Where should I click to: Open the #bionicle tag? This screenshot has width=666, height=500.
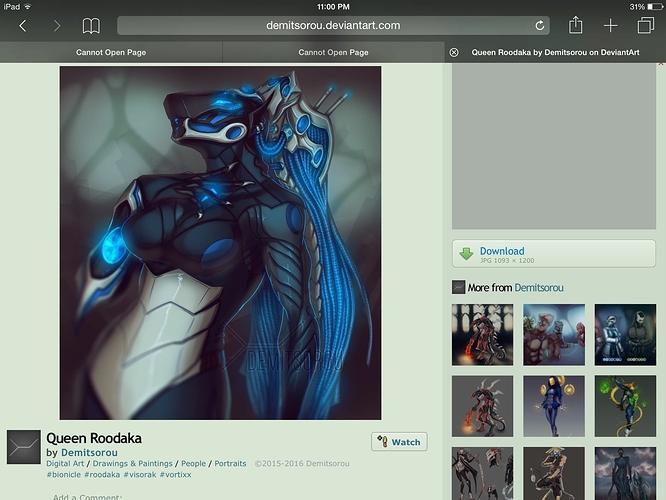tap(63, 475)
